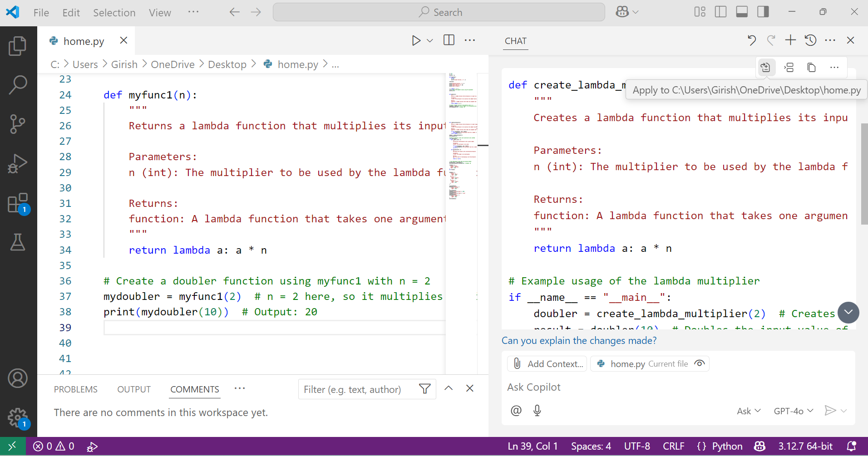Image resolution: width=868 pixels, height=456 pixels.
Task: Open the Testing beaker view
Action: 18,242
